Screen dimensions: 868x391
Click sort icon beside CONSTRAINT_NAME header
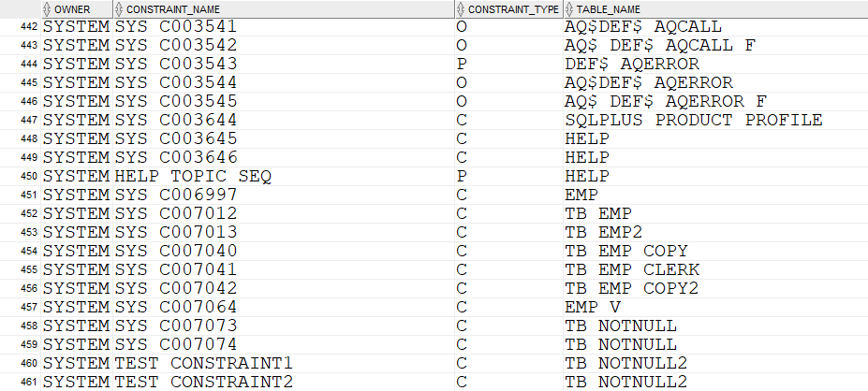tap(119, 9)
